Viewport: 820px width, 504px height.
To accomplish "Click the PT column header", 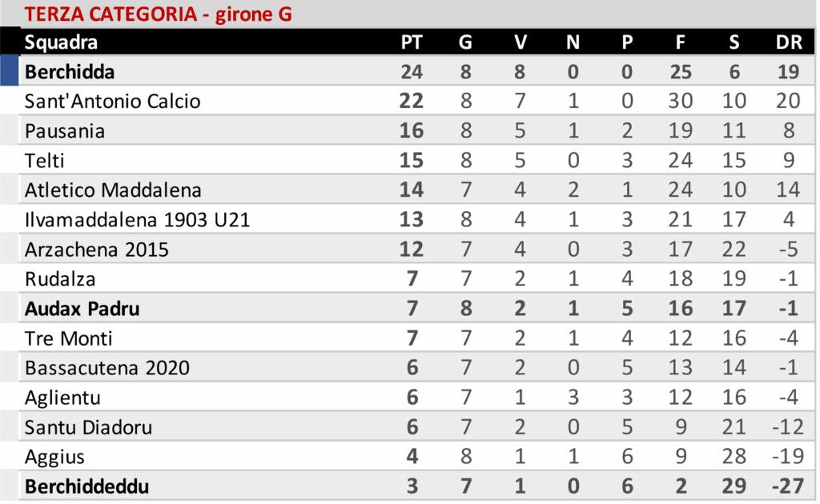I will click(x=411, y=42).
